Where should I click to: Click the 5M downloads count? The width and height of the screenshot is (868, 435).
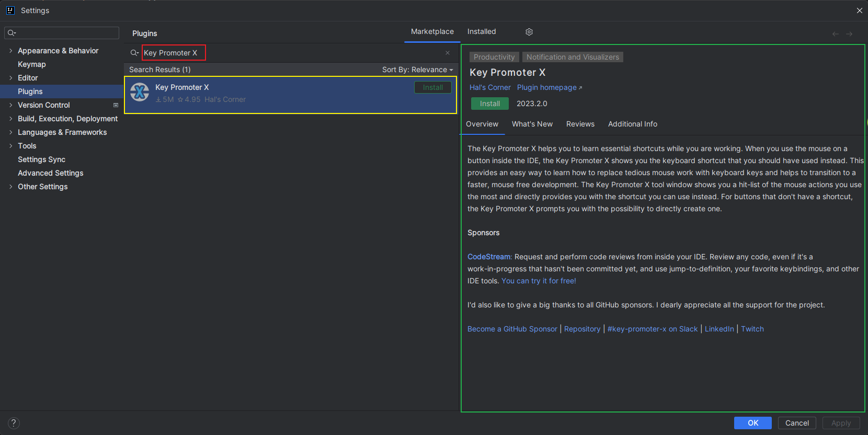pos(168,99)
